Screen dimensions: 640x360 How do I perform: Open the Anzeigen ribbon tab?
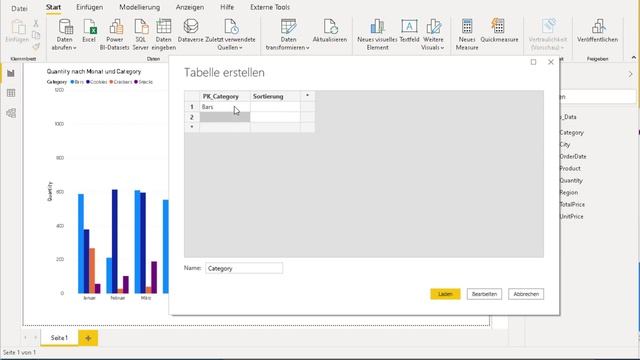(x=190, y=7)
